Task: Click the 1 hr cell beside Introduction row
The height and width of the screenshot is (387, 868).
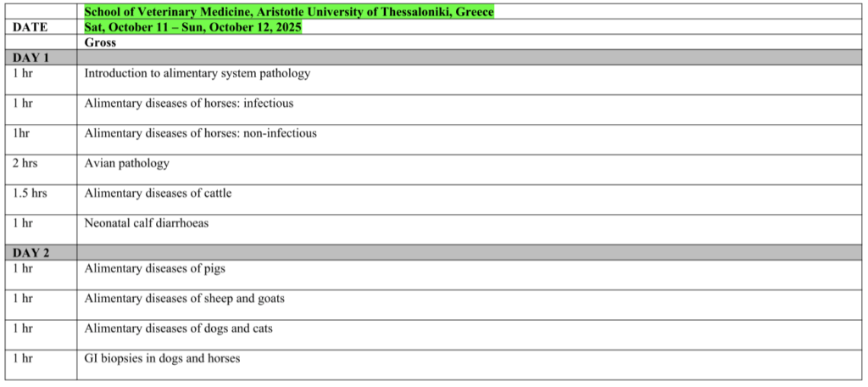Action: 41,80
